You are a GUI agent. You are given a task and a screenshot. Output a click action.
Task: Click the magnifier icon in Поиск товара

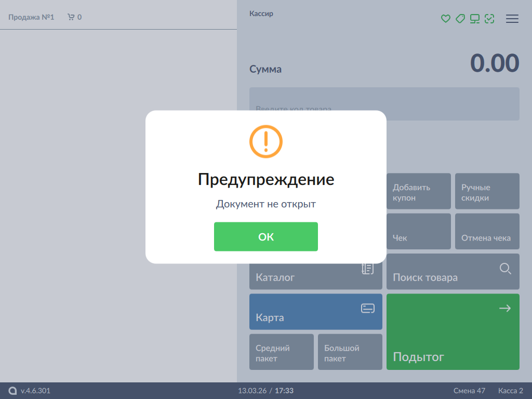(505, 269)
